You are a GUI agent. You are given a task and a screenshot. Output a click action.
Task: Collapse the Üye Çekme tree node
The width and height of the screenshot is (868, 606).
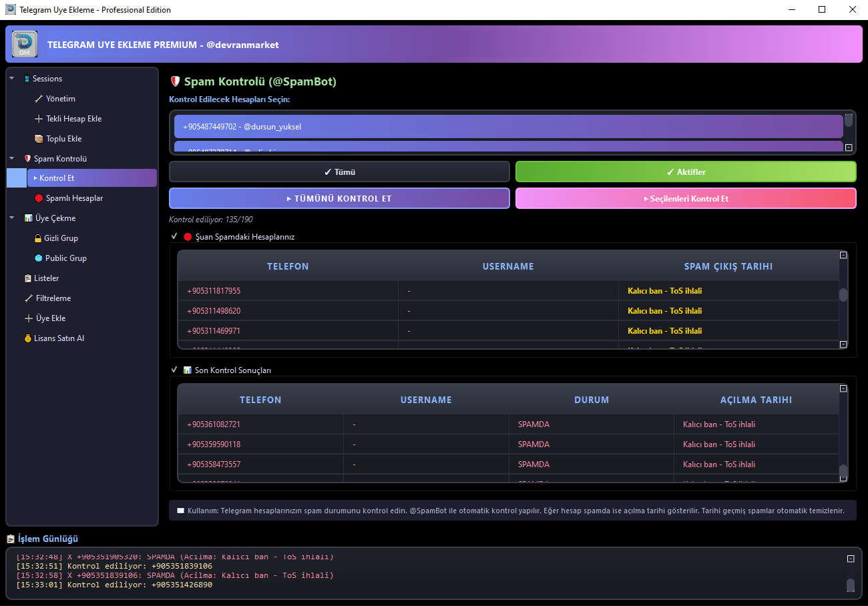point(12,218)
